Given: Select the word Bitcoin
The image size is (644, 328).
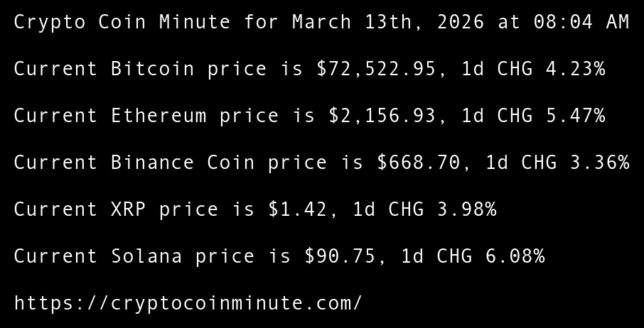Looking at the screenshot, I should pyautogui.click(x=152, y=69).
